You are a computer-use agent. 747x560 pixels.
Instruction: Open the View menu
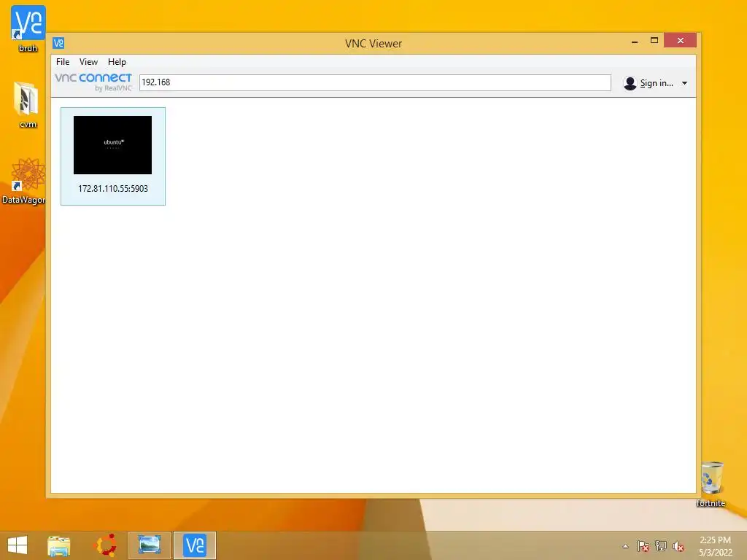(88, 62)
